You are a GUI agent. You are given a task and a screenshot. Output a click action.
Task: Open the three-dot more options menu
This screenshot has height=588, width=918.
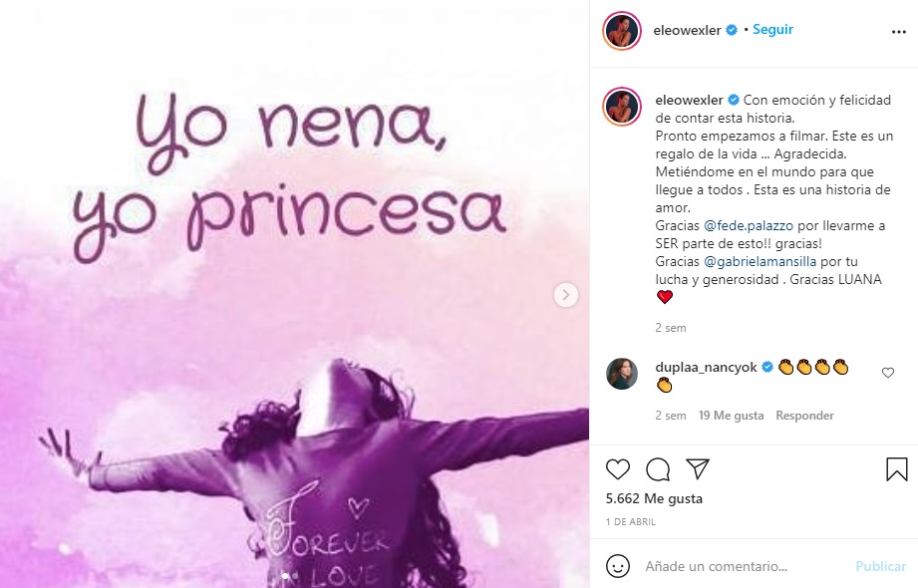[x=898, y=31]
